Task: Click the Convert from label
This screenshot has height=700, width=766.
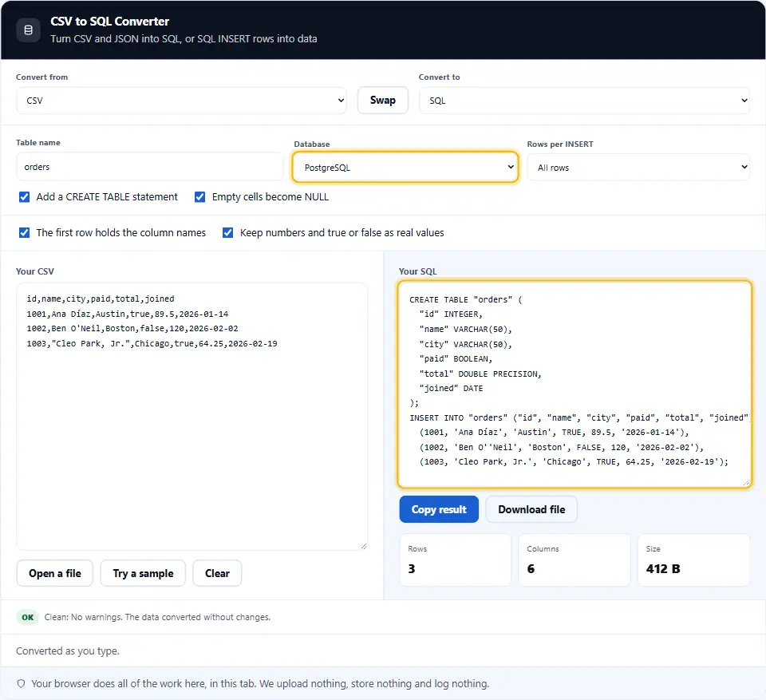Action: click(x=42, y=77)
